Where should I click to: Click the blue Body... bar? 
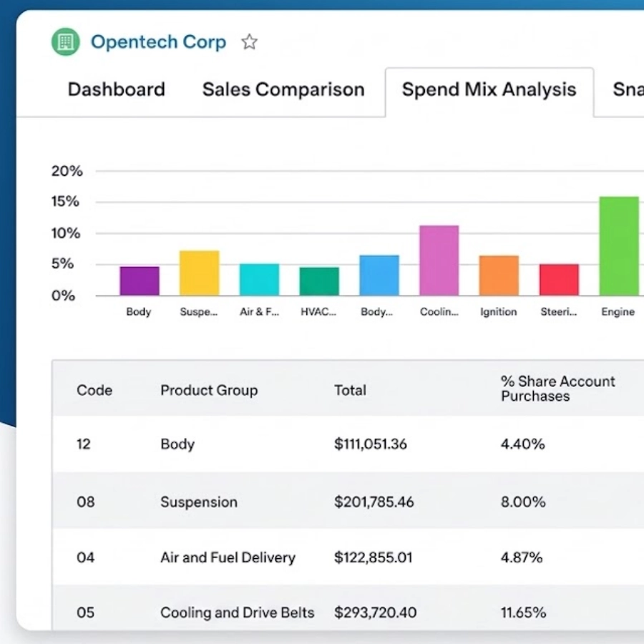(379, 275)
